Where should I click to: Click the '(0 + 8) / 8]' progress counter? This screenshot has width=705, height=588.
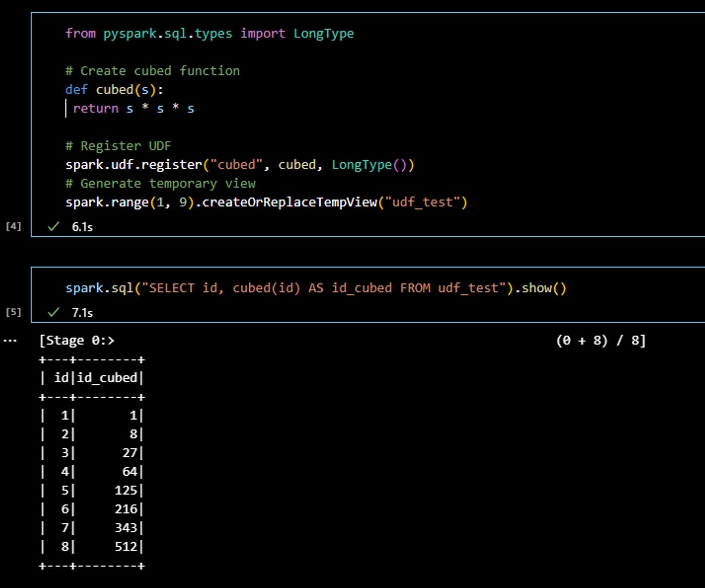click(x=601, y=341)
